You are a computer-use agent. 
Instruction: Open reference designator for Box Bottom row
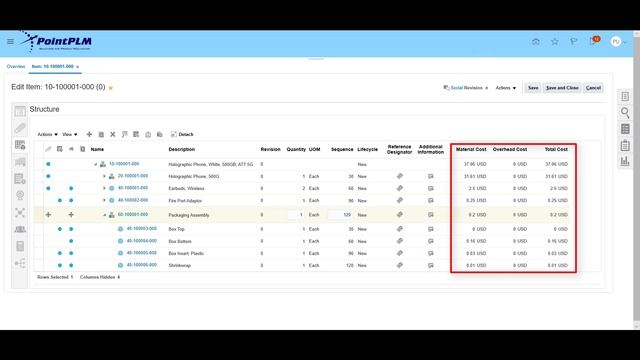400,241
